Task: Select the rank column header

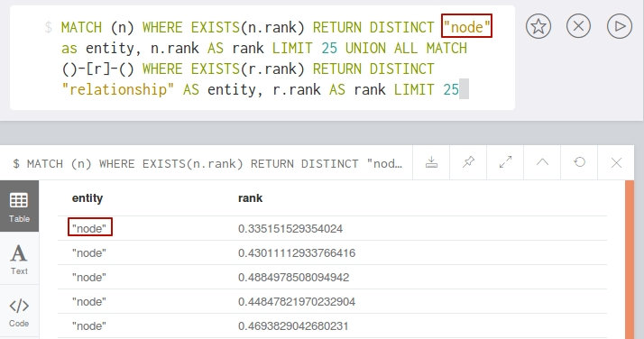Action: (250, 198)
